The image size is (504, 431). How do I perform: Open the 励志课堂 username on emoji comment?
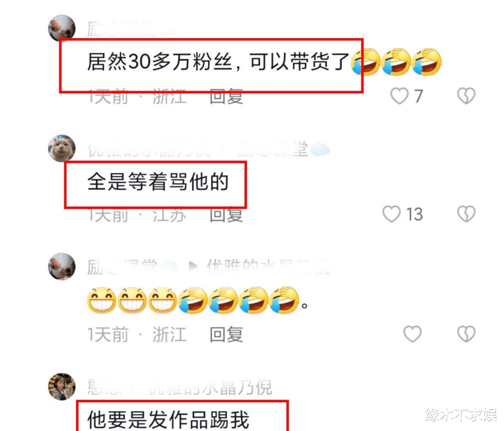[x=123, y=267]
